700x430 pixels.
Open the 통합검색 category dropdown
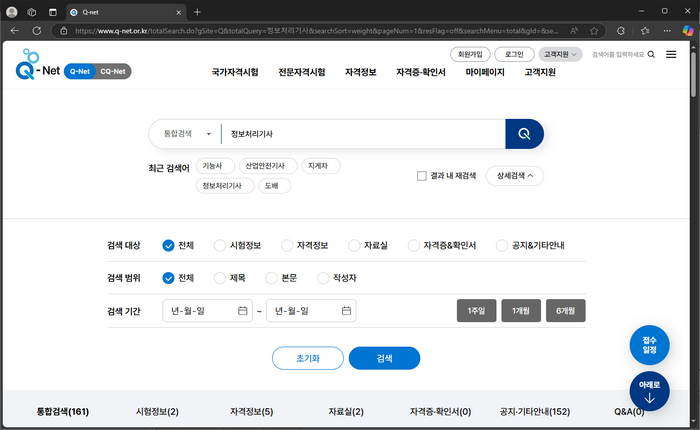click(x=188, y=134)
